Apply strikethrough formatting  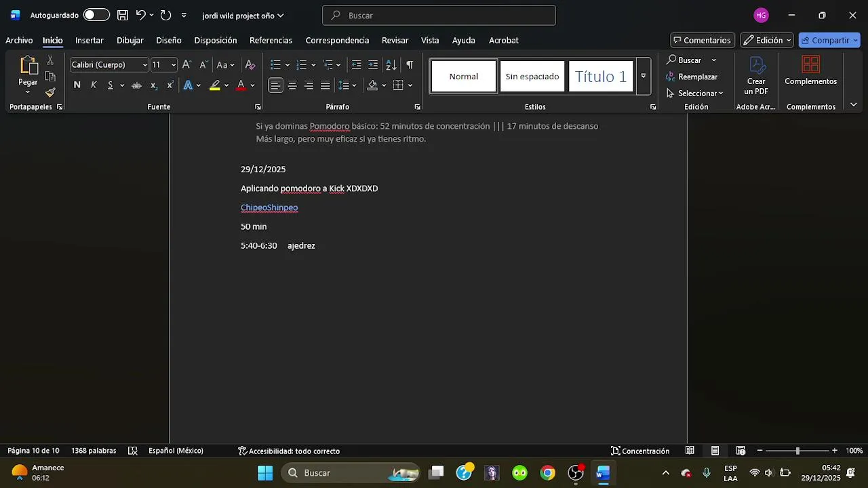(136, 85)
